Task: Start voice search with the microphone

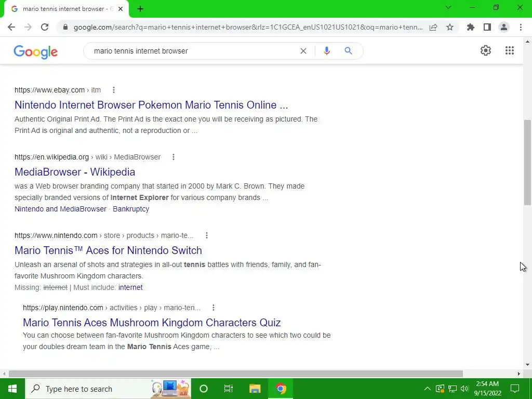Action: click(x=326, y=51)
